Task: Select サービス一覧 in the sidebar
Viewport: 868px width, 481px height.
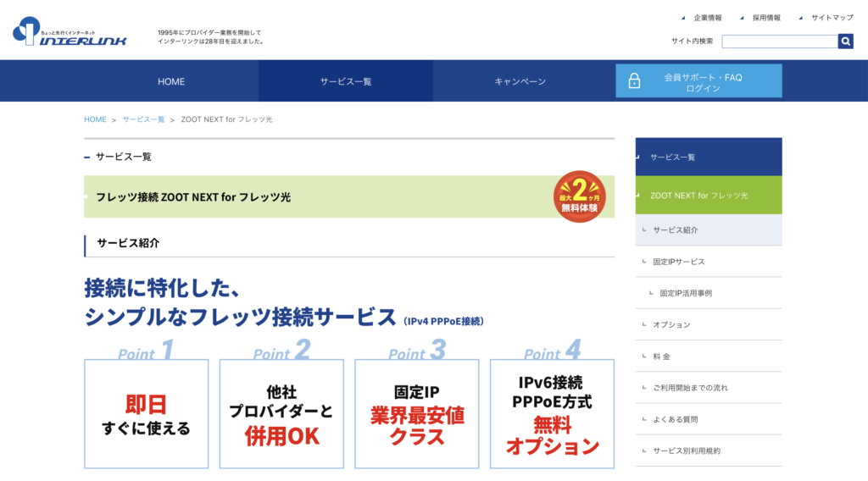Action: point(709,157)
